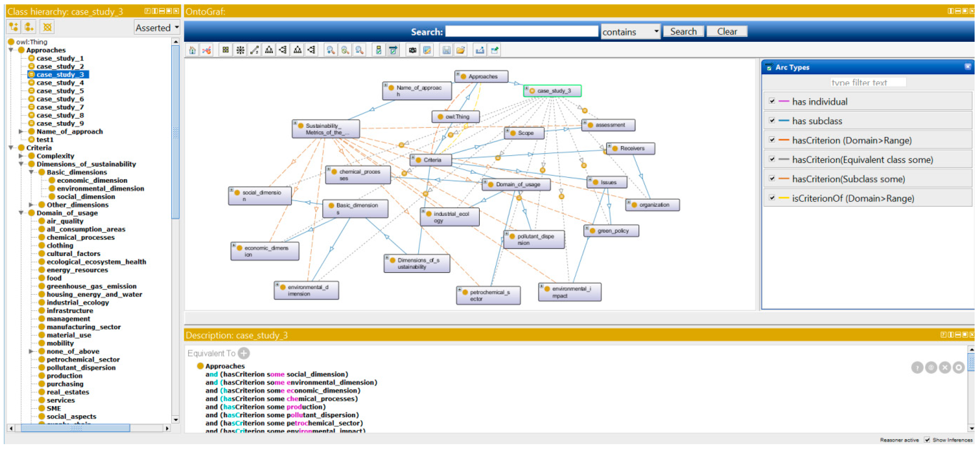980x449 pixels.
Task: Click the home icon in OntoGraf toolbar
Action: pyautogui.click(x=192, y=50)
